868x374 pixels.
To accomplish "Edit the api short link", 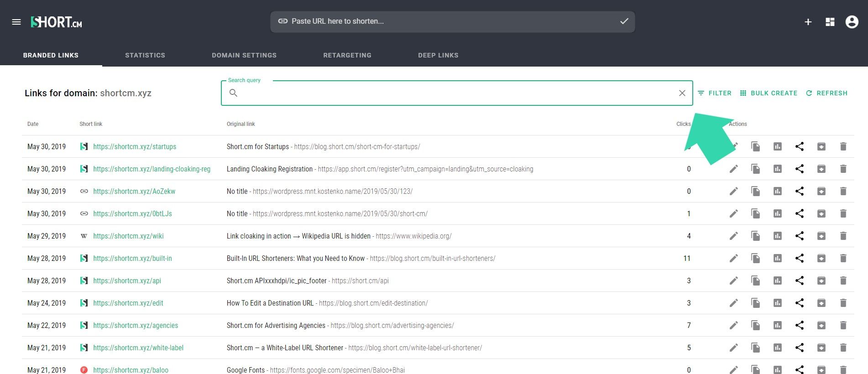I will 733,280.
